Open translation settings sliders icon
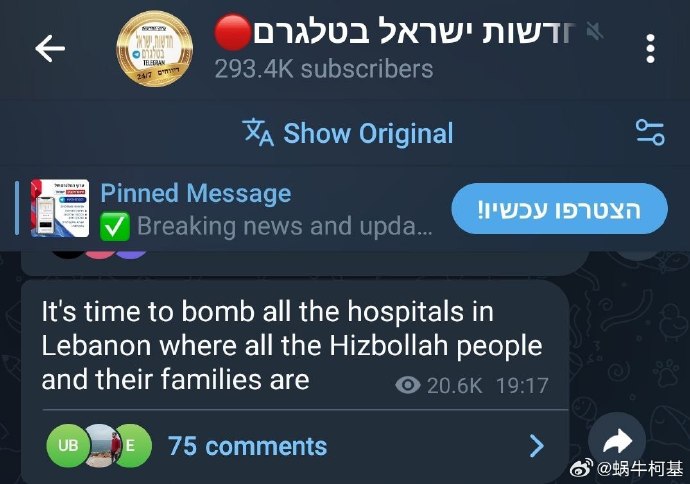Viewport: 690px width, 484px height. (650, 132)
